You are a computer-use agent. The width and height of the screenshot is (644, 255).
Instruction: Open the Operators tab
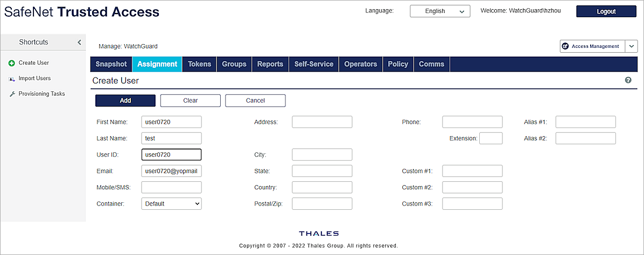(361, 64)
